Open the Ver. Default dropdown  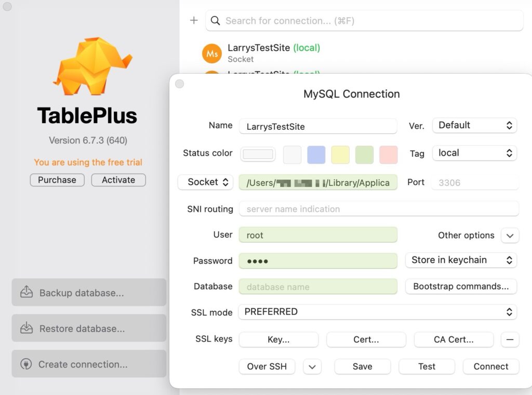[x=474, y=126]
